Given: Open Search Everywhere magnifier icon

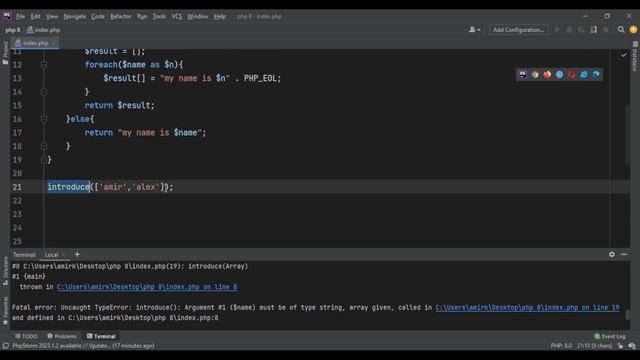Looking at the screenshot, I should pos(621,30).
